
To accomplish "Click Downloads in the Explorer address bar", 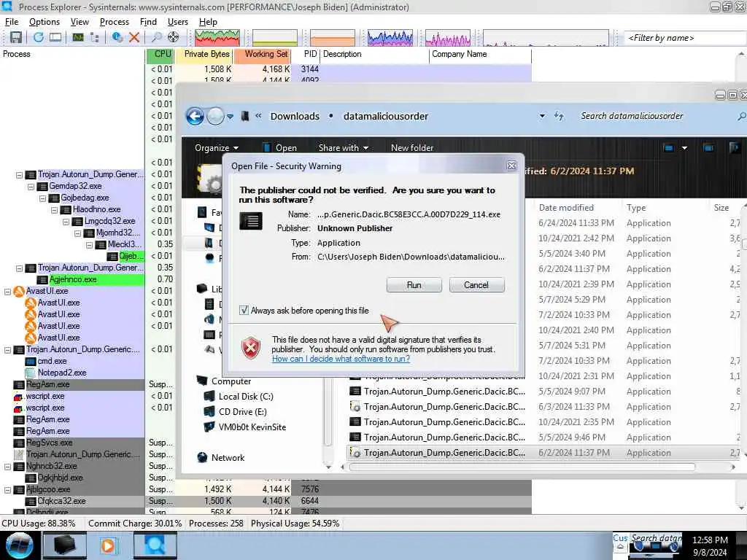I will coord(295,116).
